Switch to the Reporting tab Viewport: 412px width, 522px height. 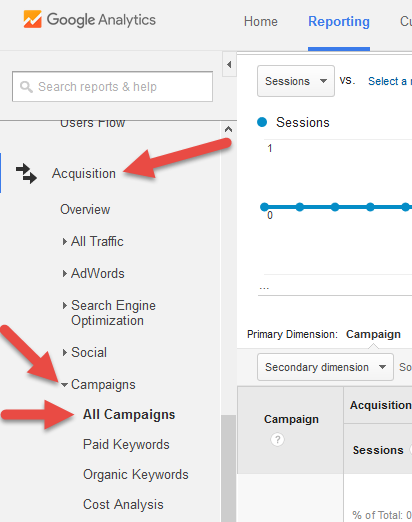[339, 22]
